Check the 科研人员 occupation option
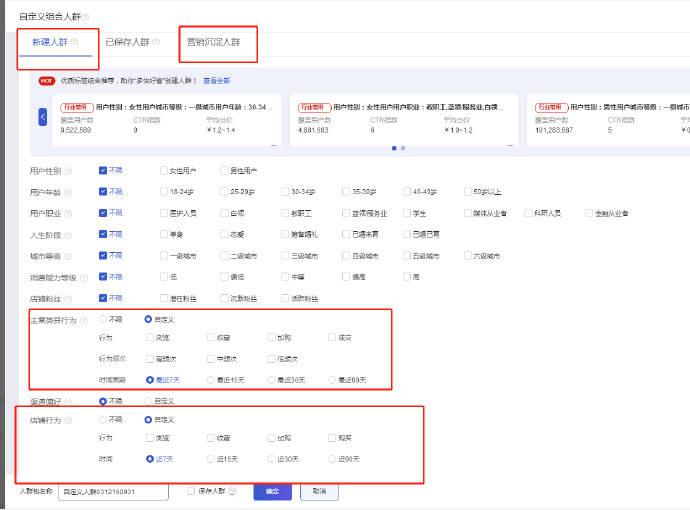Image resolution: width=690 pixels, height=510 pixels. point(528,213)
